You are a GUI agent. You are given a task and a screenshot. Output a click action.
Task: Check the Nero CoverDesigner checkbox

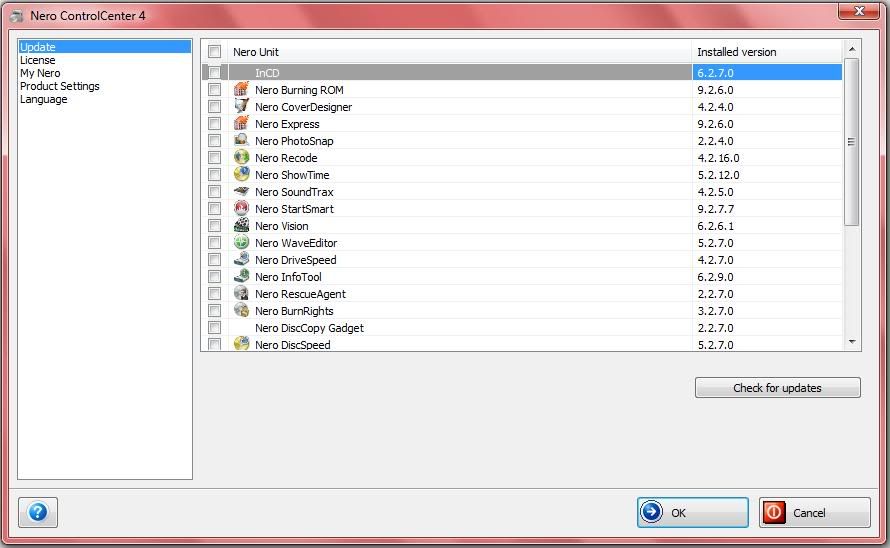click(214, 107)
